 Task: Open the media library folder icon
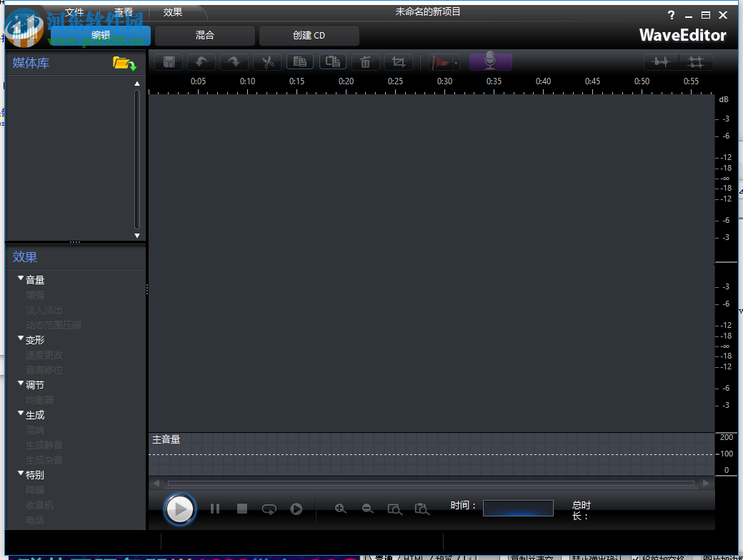124,63
